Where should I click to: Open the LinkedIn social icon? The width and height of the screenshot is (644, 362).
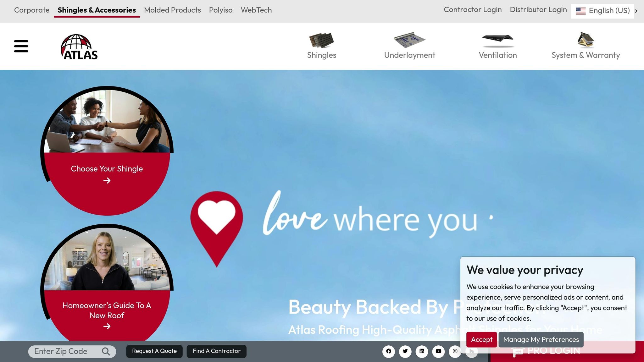422,351
